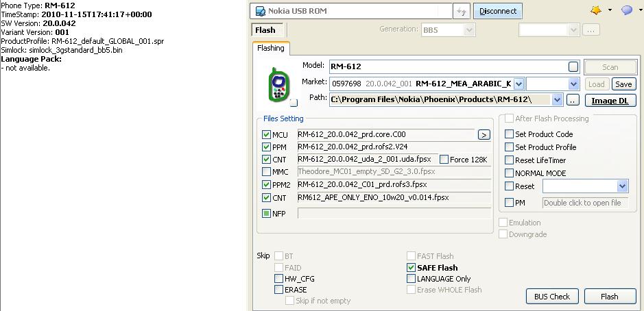Check Skip ERASE option
This screenshot has height=311, width=644.
pyautogui.click(x=278, y=290)
